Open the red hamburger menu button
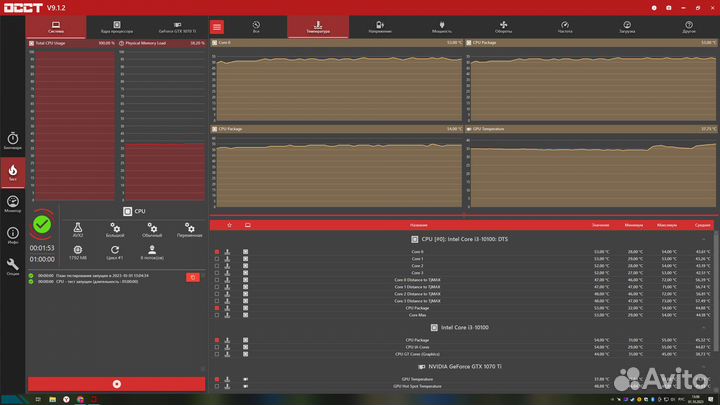Screen dimensions: 720x405 [217, 27]
